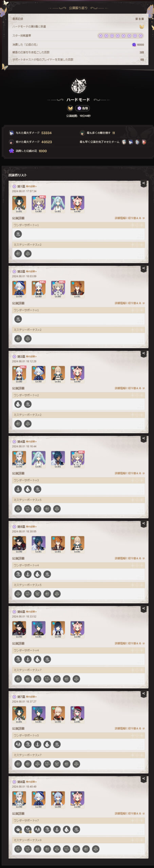Expand 幕の詳細 next to 第2幕
The height and width of the screenshot is (868, 154).
coord(31,272)
